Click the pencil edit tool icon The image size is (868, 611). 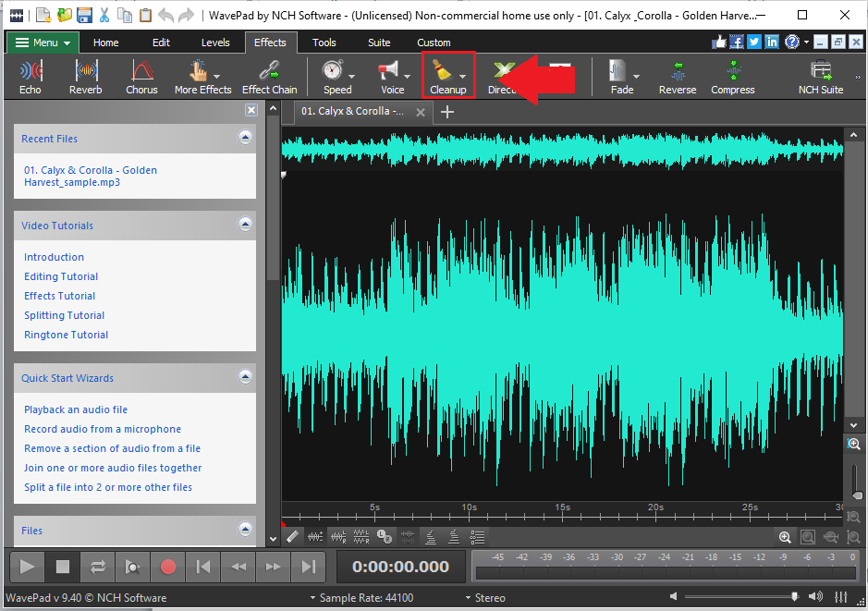point(293,536)
